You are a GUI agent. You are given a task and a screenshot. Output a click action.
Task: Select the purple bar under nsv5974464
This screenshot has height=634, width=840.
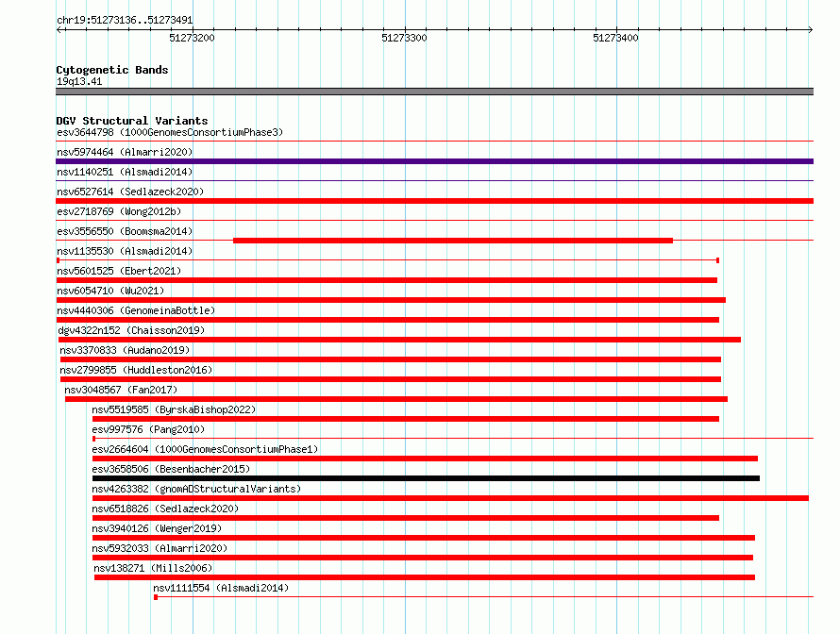coord(434,161)
